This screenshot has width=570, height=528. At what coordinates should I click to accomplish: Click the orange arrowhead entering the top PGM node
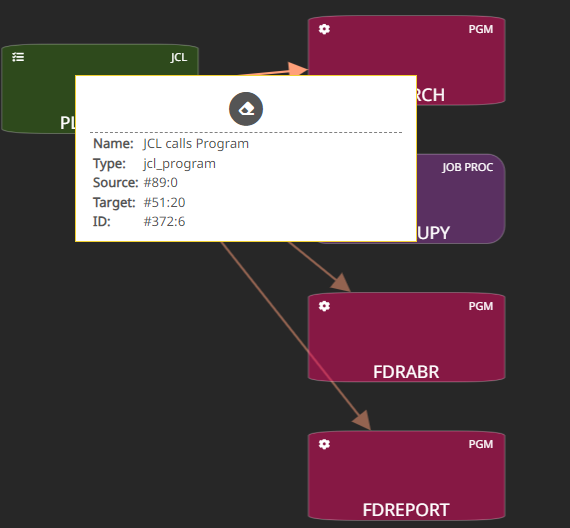pyautogui.click(x=298, y=69)
